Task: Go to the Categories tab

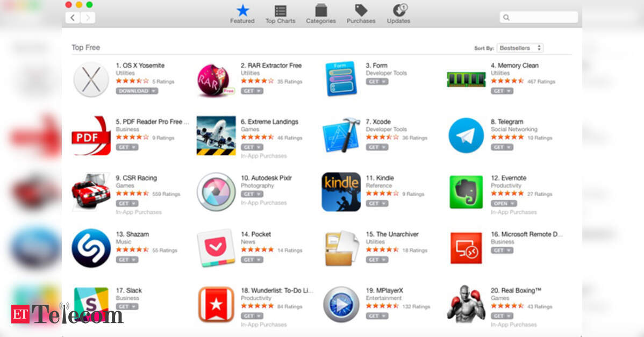Action: pyautogui.click(x=321, y=15)
